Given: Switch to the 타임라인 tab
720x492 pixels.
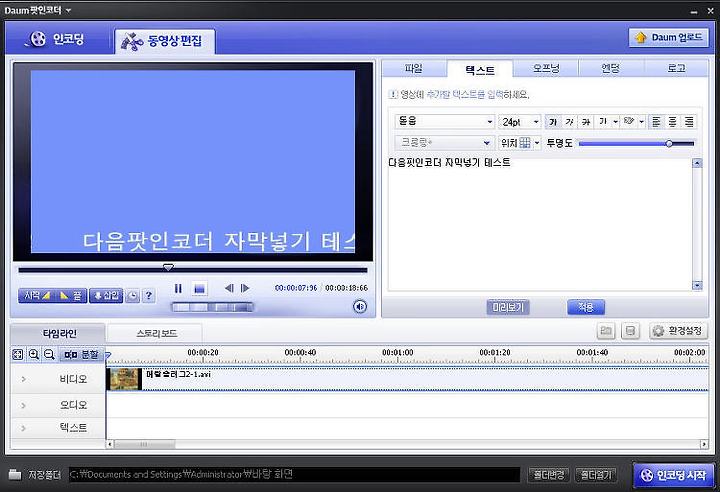Looking at the screenshot, I should click(59, 334).
